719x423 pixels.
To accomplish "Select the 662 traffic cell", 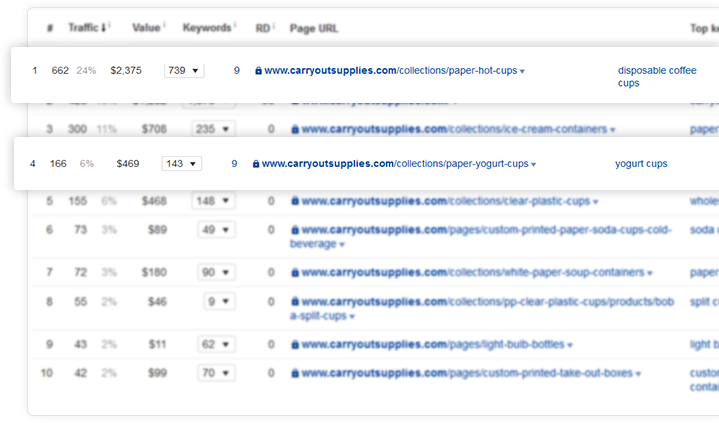I will click(60, 71).
